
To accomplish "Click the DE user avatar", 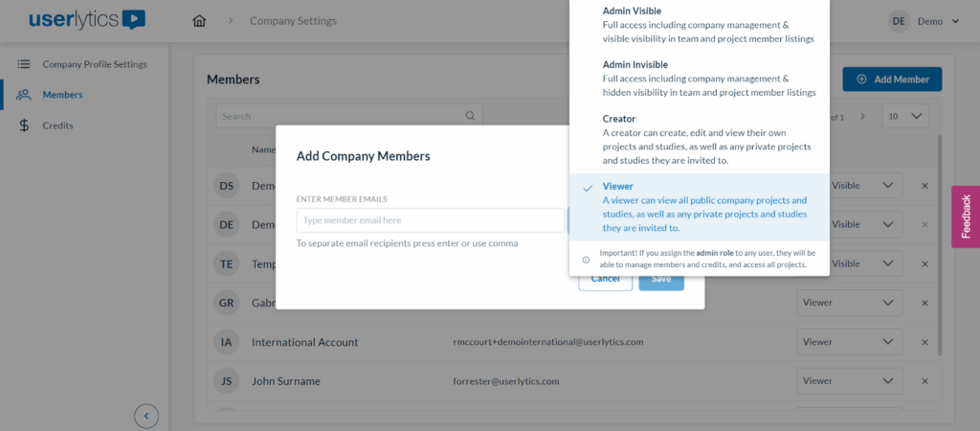I will (x=899, y=21).
